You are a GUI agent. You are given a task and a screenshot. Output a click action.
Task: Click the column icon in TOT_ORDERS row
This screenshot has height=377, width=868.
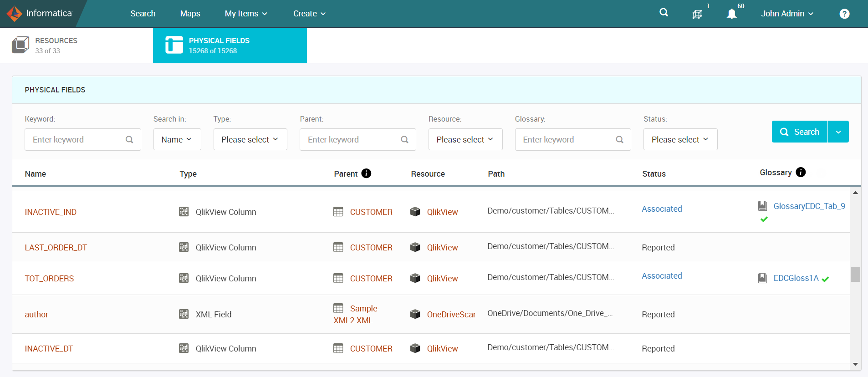tap(184, 278)
